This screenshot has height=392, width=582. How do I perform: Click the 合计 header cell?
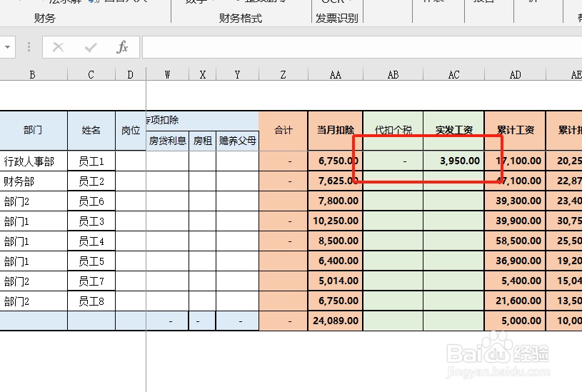(x=284, y=131)
